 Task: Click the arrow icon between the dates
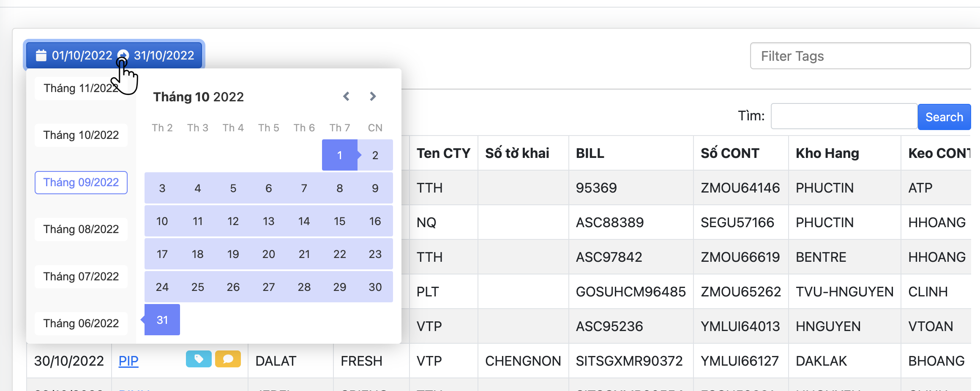coord(123,55)
